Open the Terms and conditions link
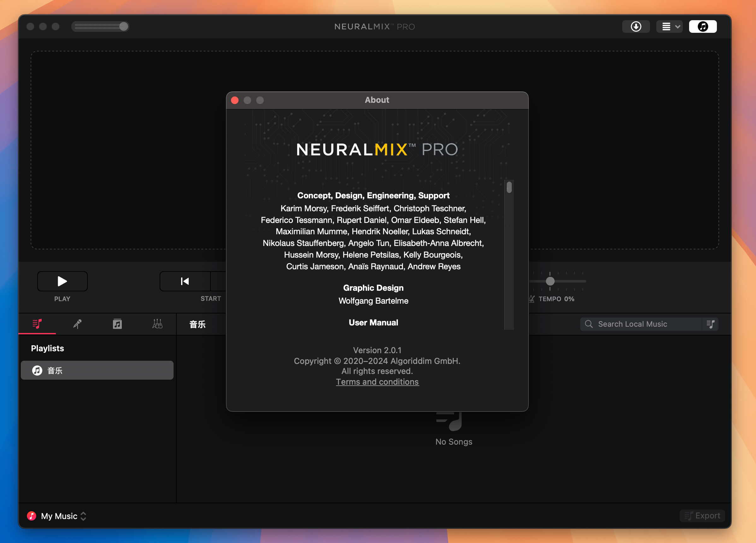 (x=377, y=382)
